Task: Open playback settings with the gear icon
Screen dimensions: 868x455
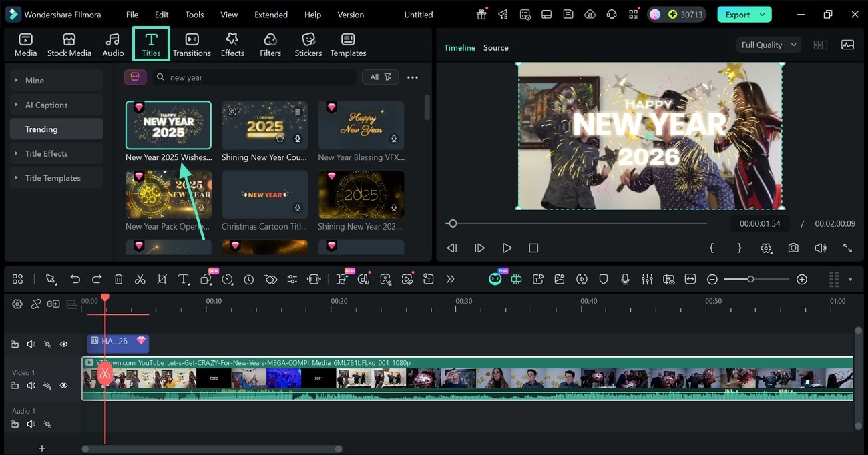Action: [766, 248]
